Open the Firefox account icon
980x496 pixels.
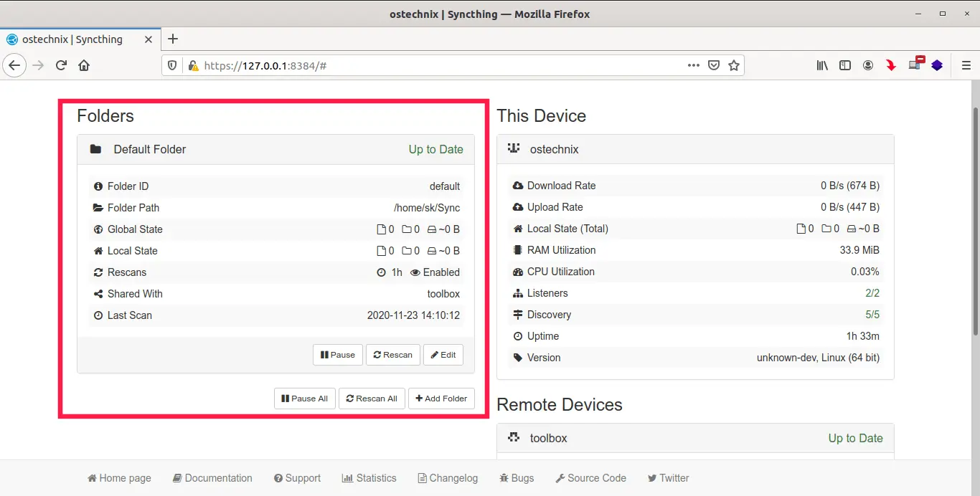(868, 65)
